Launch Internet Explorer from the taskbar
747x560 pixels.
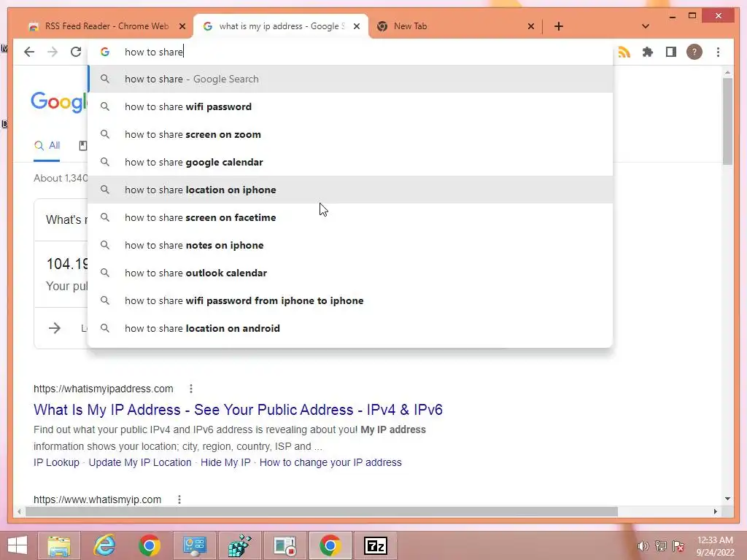(x=104, y=545)
